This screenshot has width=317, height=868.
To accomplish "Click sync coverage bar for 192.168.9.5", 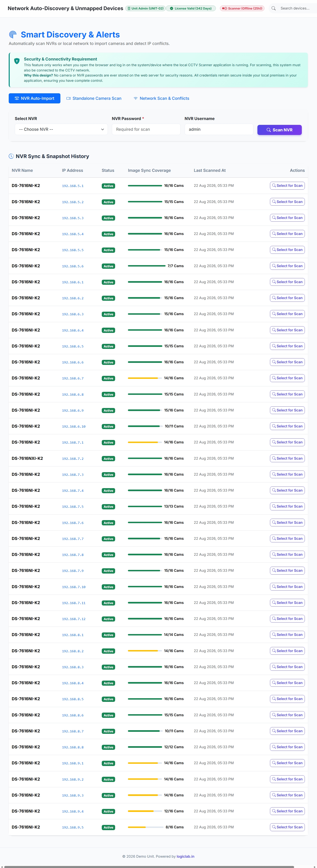I will 146,827.
